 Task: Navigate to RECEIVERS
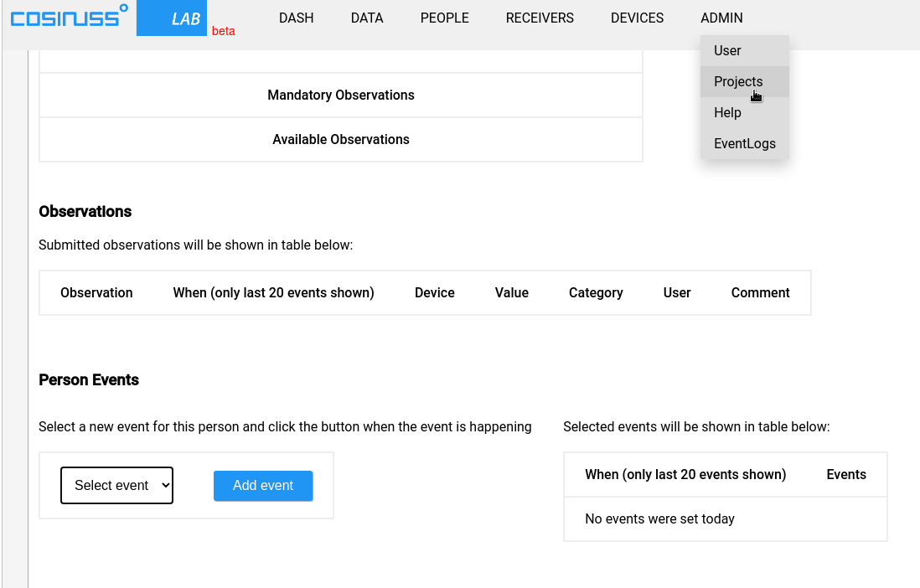540,18
